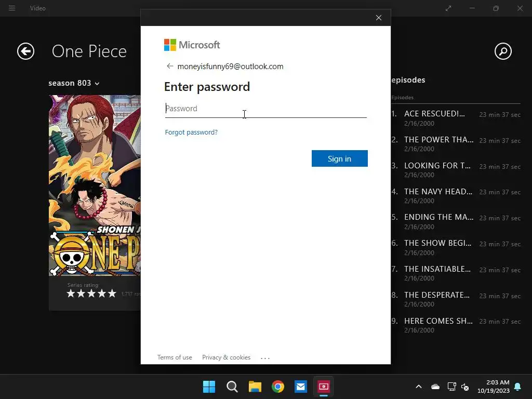Open the hamburger menu in Video app

click(12, 8)
